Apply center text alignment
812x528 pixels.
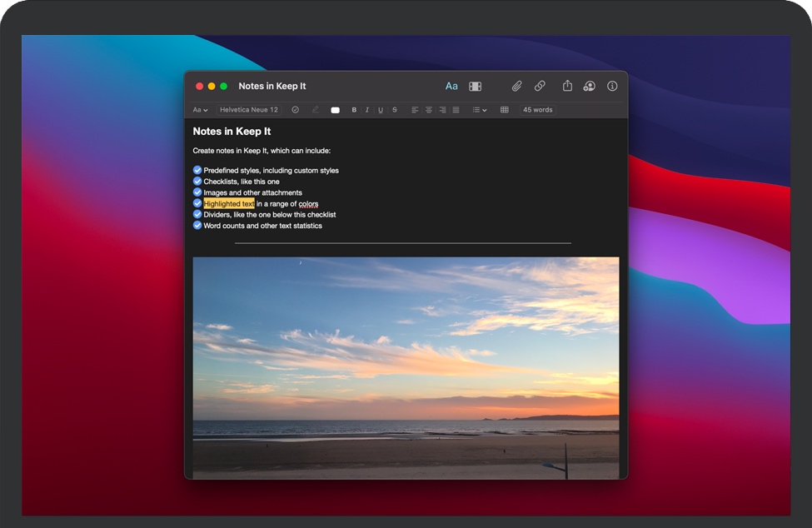[429, 110]
